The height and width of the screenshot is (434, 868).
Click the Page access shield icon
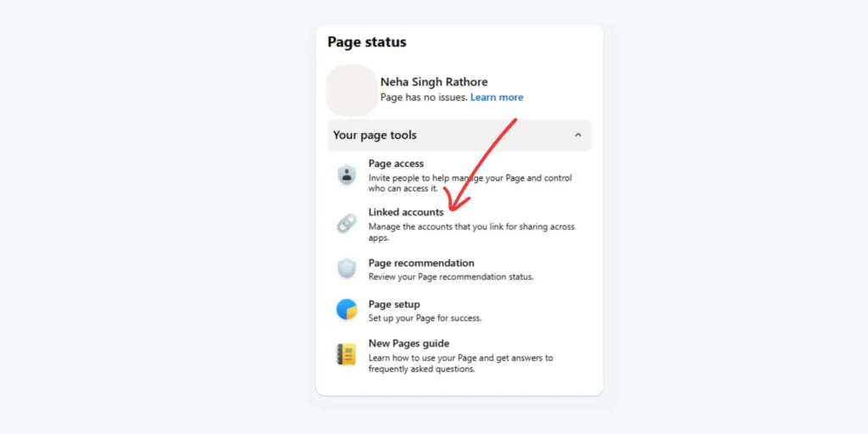[x=347, y=175]
